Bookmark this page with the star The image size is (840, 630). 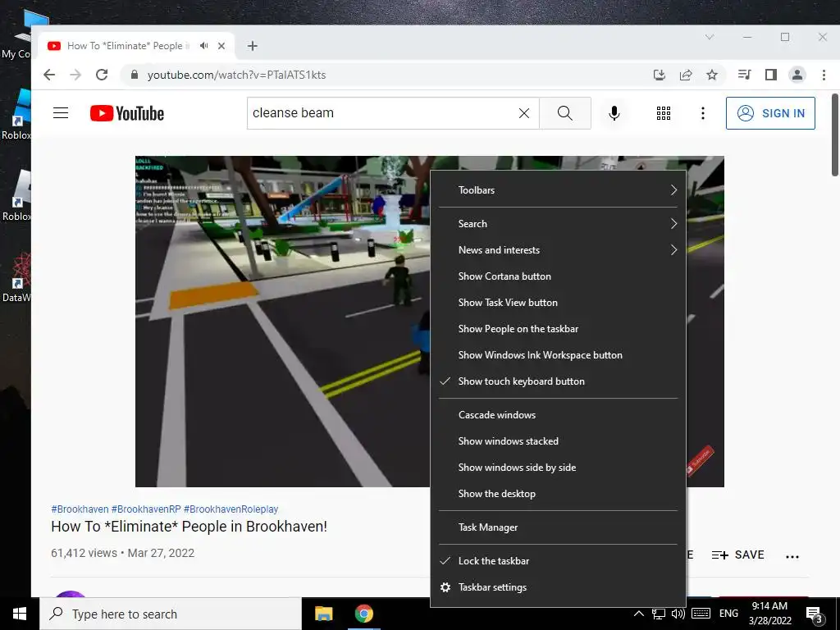[712, 75]
